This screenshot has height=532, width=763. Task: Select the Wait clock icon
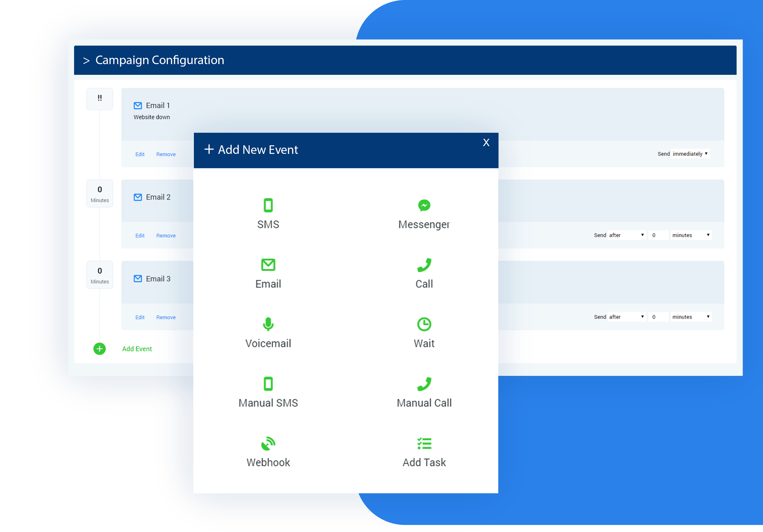[424, 324]
